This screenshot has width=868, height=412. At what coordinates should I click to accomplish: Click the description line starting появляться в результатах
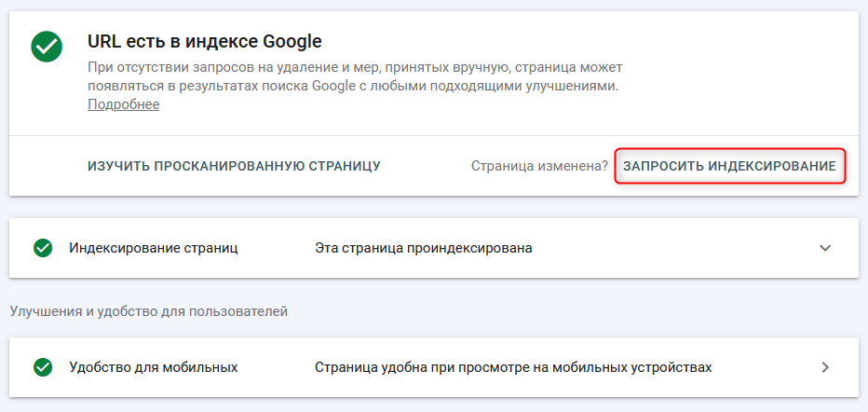tap(353, 86)
